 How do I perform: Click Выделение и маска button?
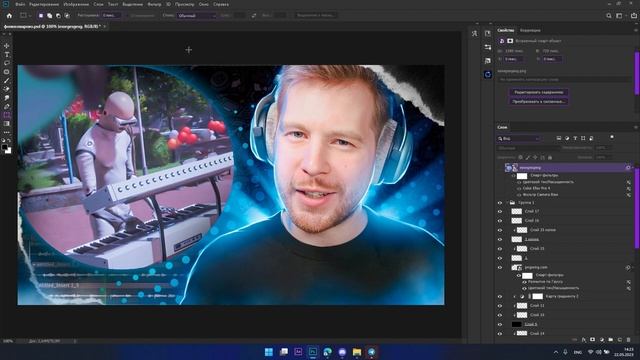pyautogui.click(x=316, y=16)
